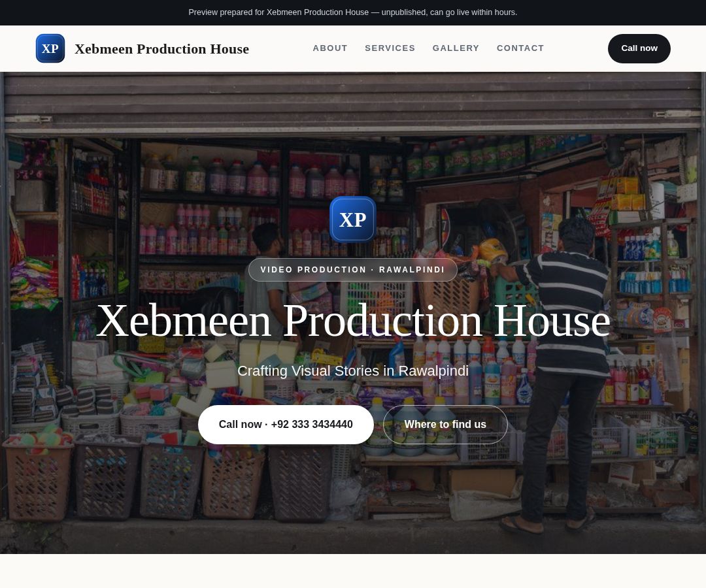The width and height of the screenshot is (706, 588).
Task: Go to the Gallery section
Action: coord(456,48)
